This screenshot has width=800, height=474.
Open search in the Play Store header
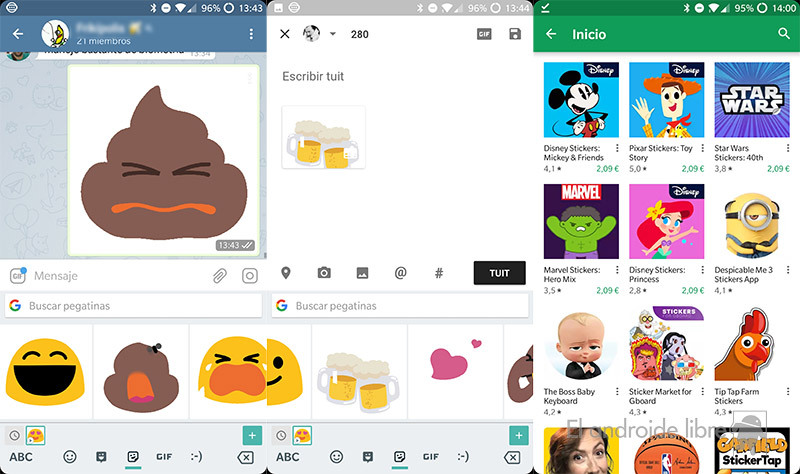click(784, 34)
